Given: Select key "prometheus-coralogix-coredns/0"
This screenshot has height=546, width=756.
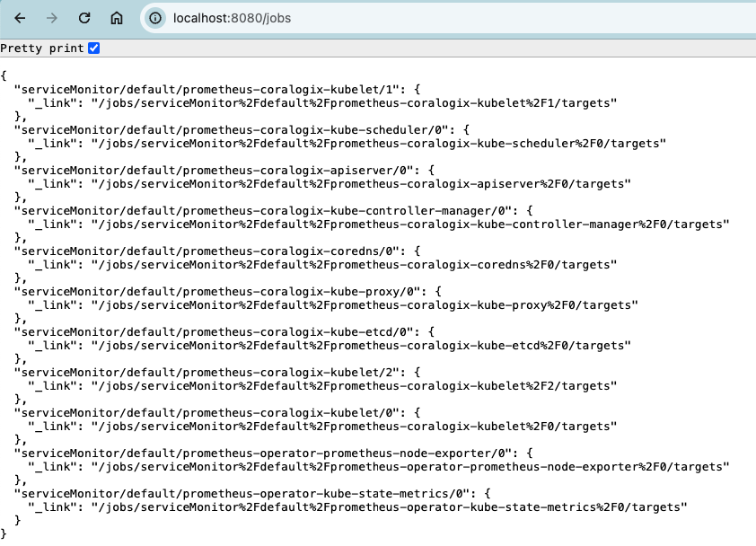Looking at the screenshot, I should pyautogui.click(x=210, y=251).
